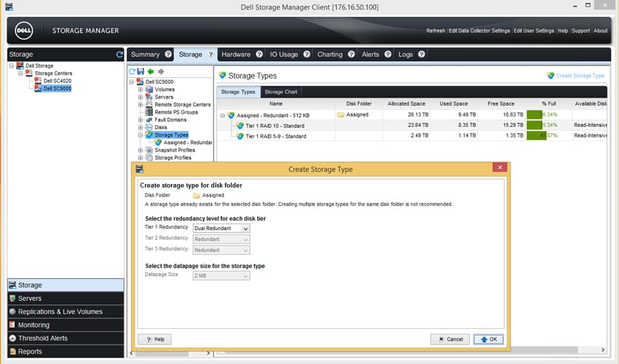Click the Volumes icon in tree

point(149,90)
